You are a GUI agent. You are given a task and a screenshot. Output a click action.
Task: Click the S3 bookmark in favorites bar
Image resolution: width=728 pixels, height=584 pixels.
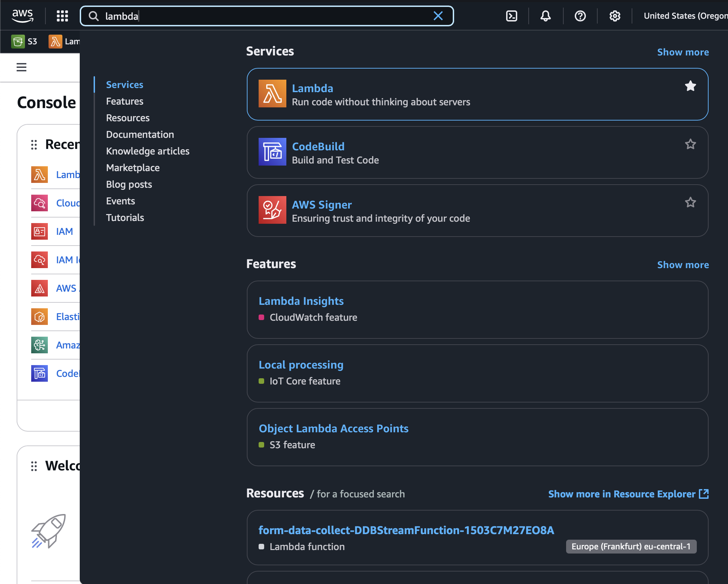point(24,42)
